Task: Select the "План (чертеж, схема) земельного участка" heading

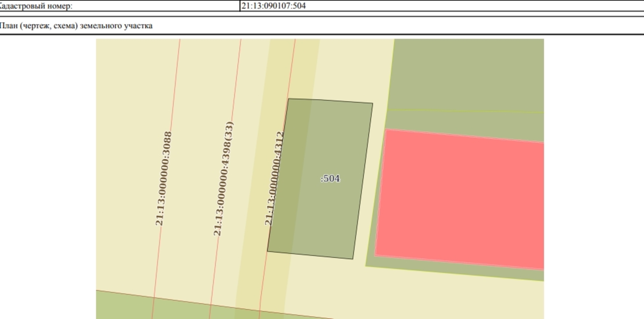Action: pyautogui.click(x=76, y=26)
